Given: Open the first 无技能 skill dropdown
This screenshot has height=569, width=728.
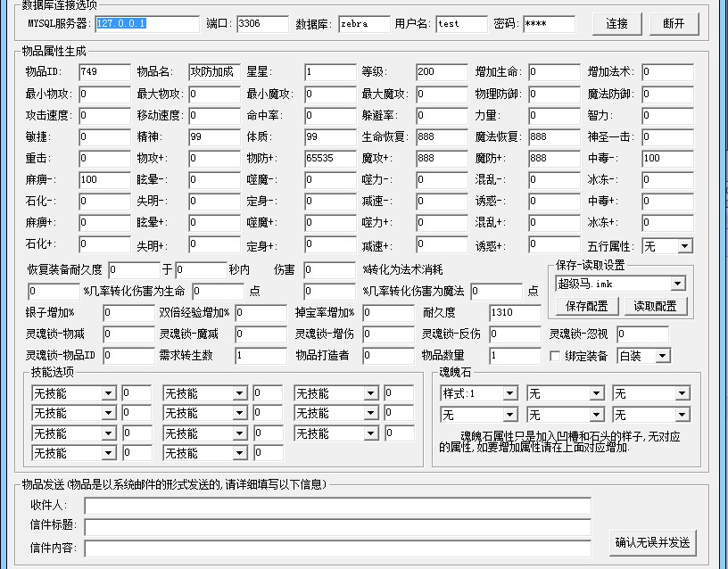Looking at the screenshot, I should 74,393.
